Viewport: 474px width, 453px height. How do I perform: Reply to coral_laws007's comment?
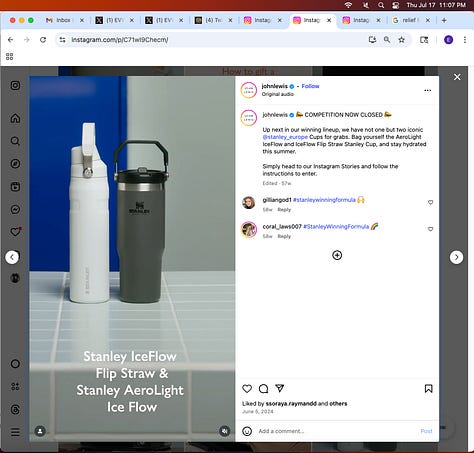click(284, 236)
